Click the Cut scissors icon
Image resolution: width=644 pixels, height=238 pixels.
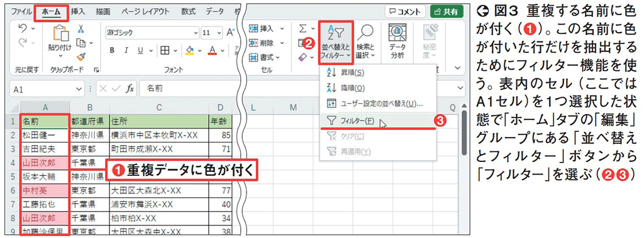81,29
